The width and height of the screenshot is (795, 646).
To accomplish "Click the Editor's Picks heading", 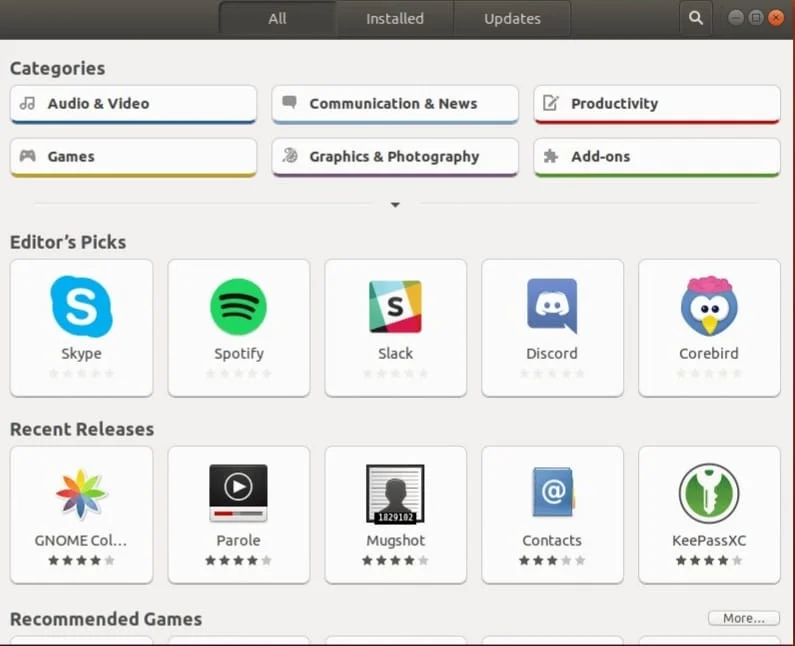I will [x=68, y=242].
